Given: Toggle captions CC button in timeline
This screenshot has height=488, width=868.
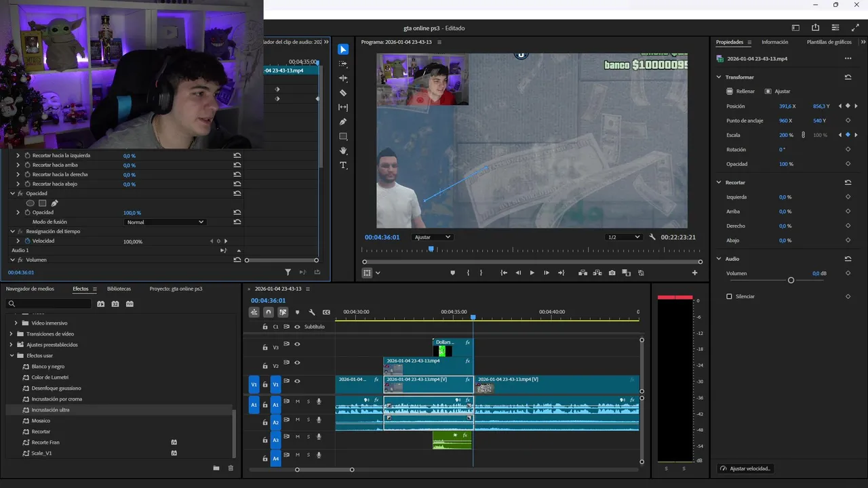Looking at the screenshot, I should pyautogui.click(x=326, y=312).
